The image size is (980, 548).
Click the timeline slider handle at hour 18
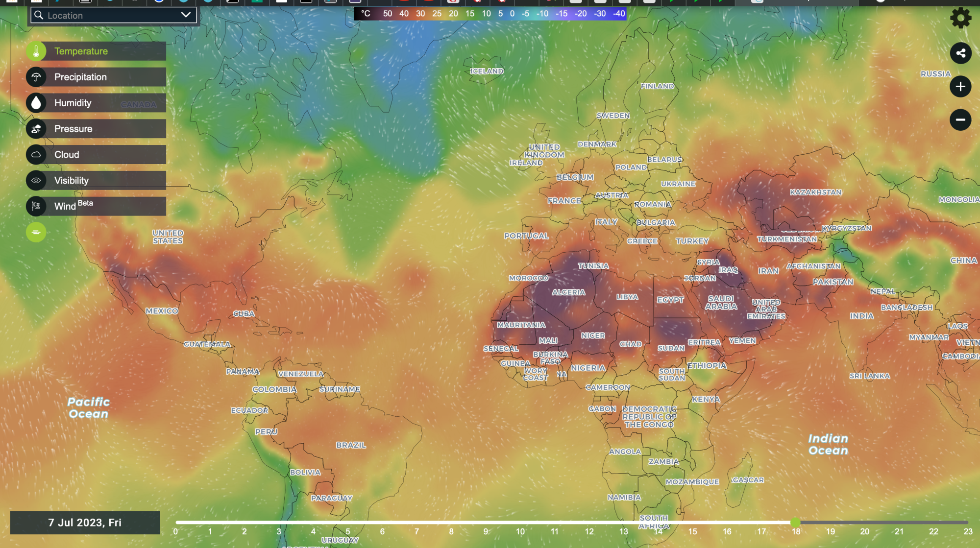point(795,523)
